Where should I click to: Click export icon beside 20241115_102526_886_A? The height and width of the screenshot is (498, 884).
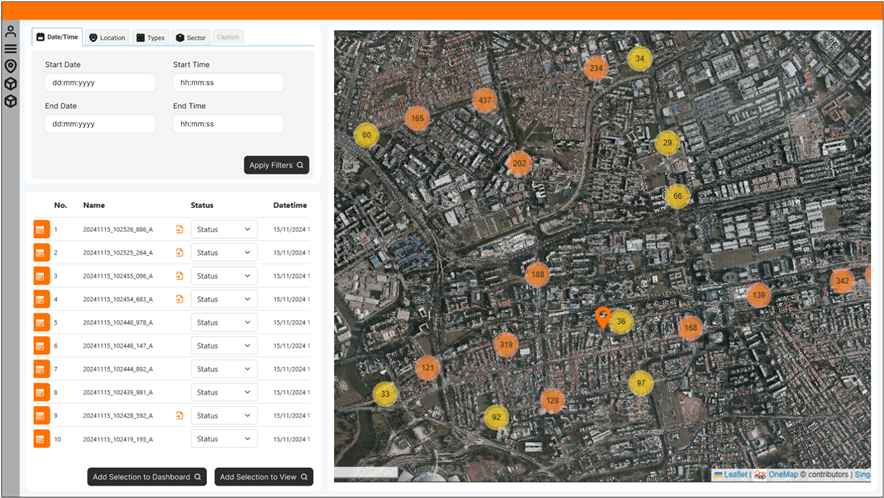click(x=179, y=229)
